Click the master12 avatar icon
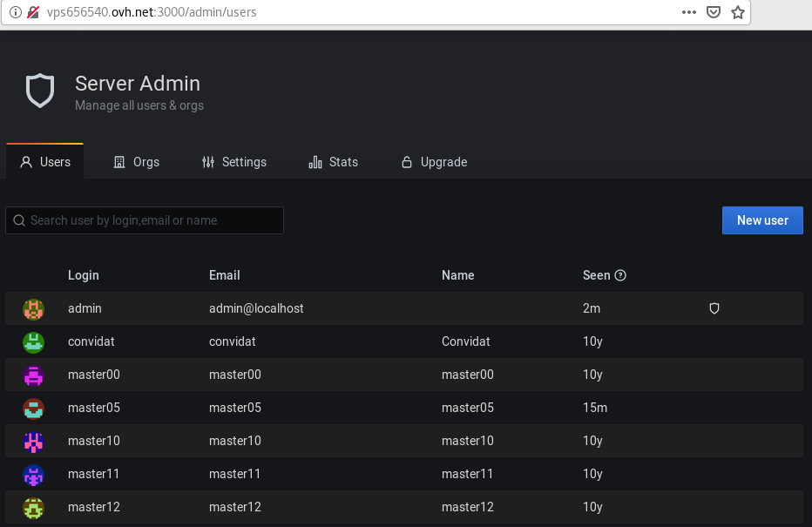The height and width of the screenshot is (527, 812). coord(34,508)
